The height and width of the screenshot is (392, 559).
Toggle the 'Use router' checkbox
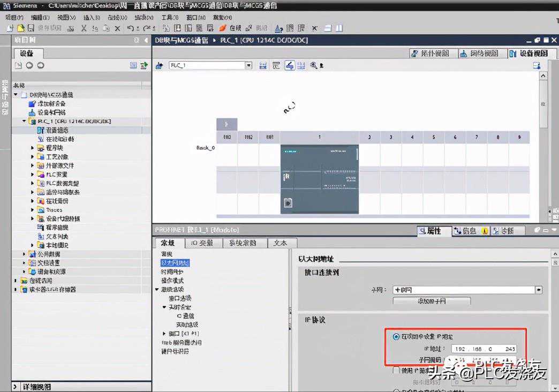[x=396, y=370]
